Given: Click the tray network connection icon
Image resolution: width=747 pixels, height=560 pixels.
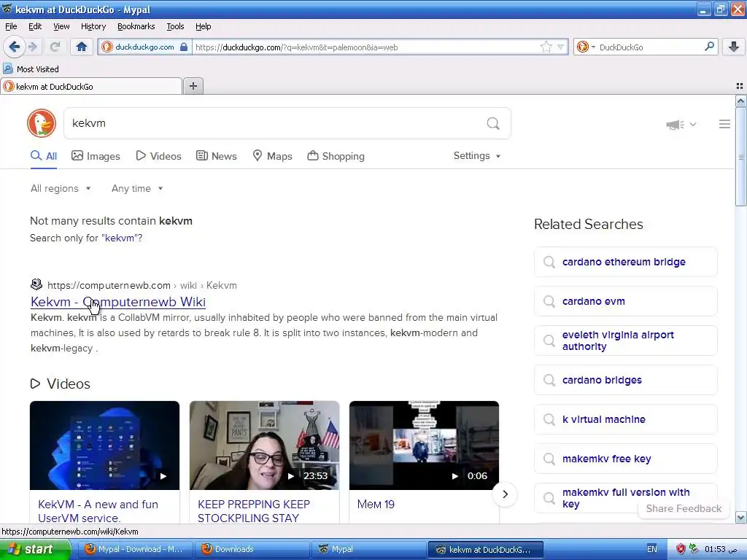Looking at the screenshot, I should pyautogui.click(x=694, y=549).
